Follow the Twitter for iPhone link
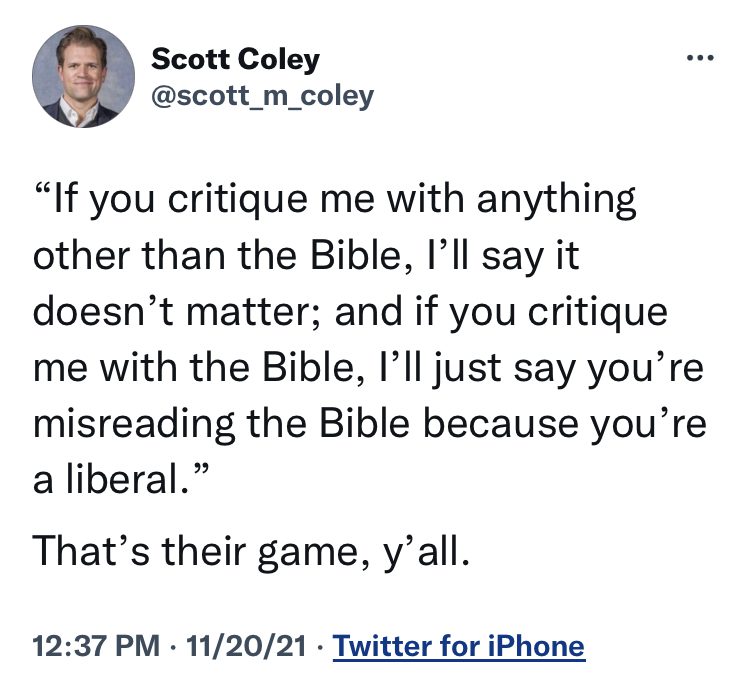Viewport: 750px width, 688px height. 459,646
